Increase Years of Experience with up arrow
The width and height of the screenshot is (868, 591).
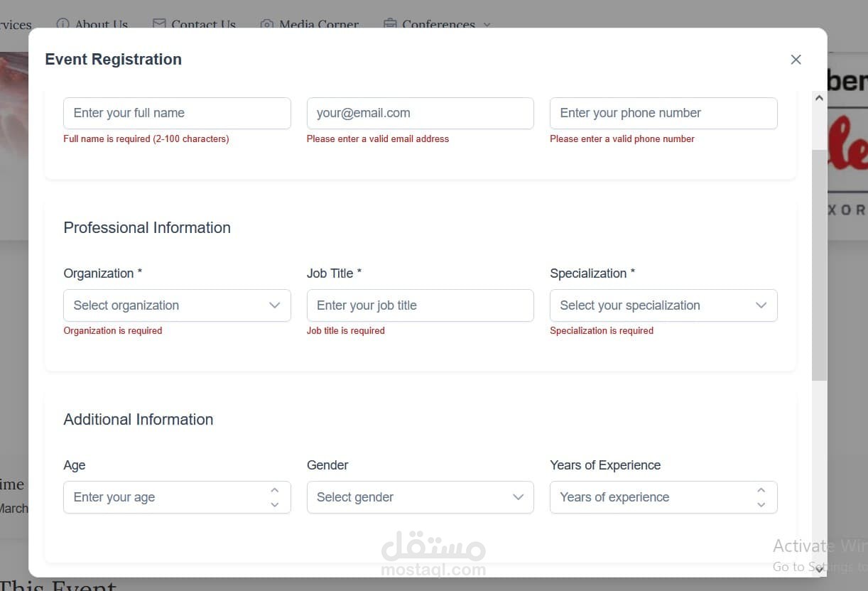pyautogui.click(x=761, y=490)
